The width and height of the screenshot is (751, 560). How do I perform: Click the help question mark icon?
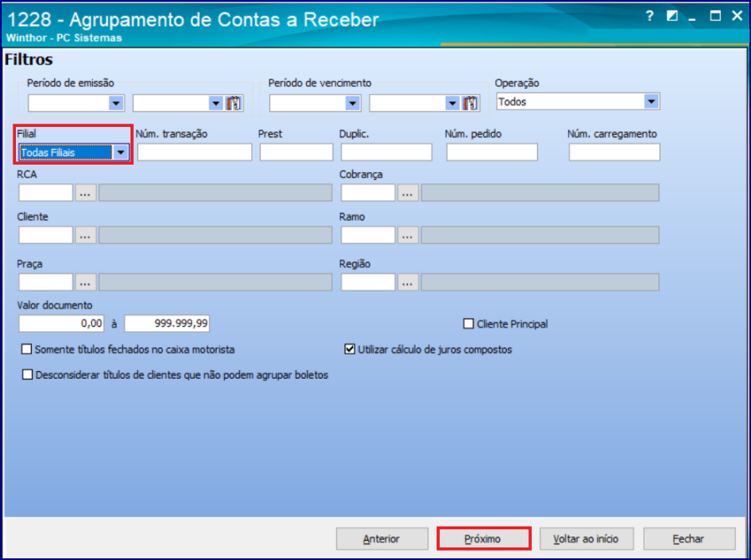tap(650, 16)
